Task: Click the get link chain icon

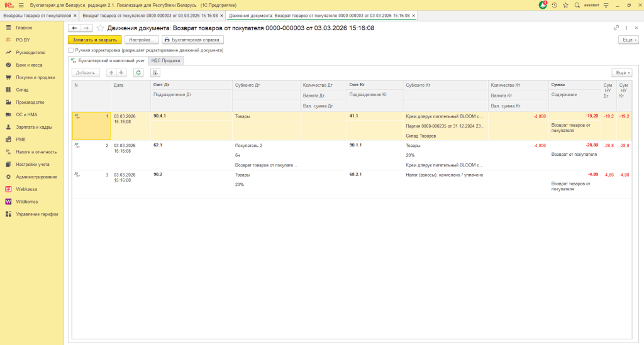Action: pyautogui.click(x=616, y=28)
